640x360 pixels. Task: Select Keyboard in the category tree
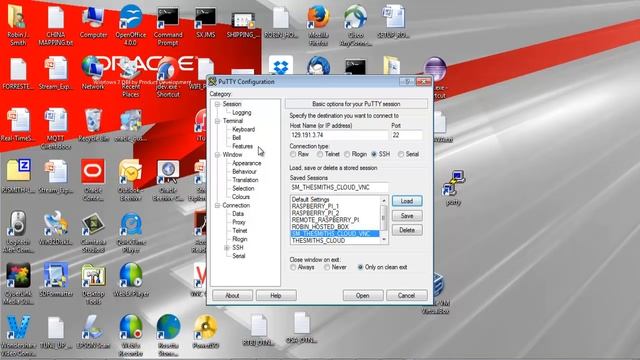click(243, 129)
